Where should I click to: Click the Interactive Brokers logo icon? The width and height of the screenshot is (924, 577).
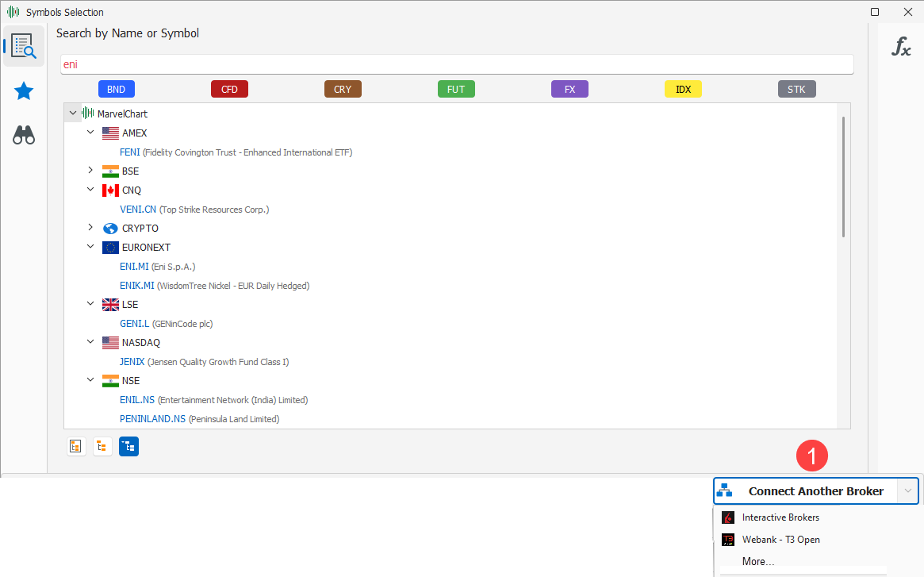coord(728,517)
